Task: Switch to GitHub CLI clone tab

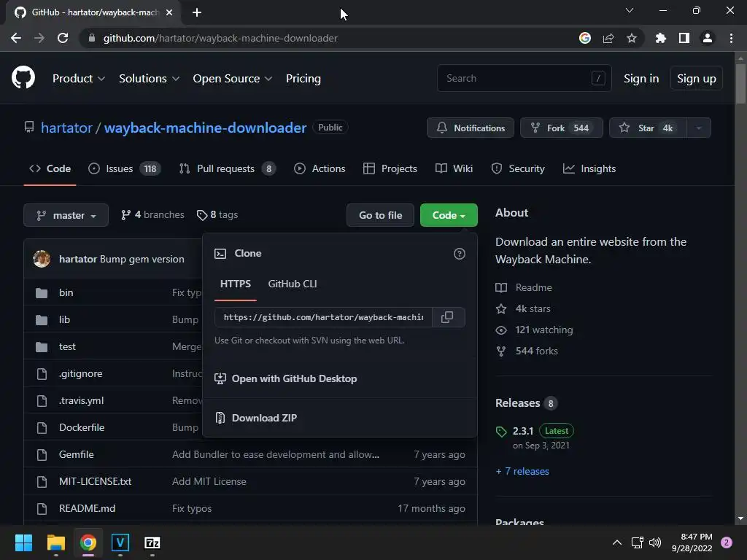Action: point(293,284)
